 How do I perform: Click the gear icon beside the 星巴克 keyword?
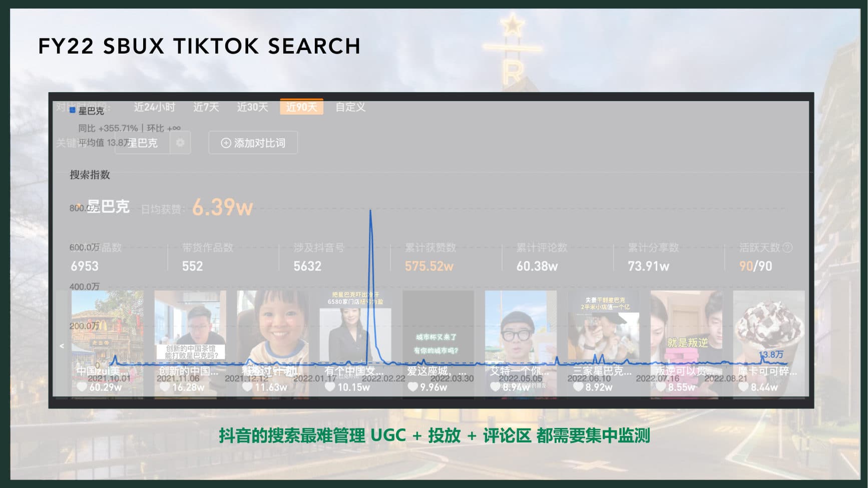tap(180, 143)
